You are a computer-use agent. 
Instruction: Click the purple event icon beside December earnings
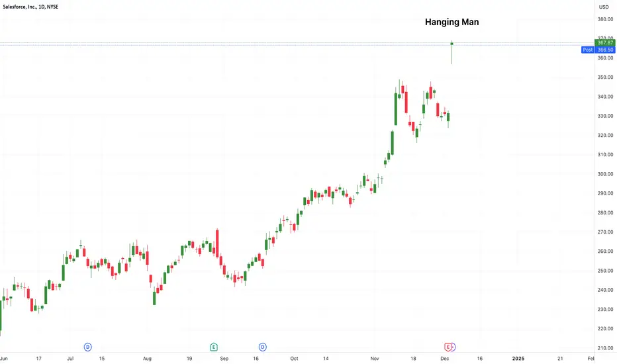tap(453, 347)
